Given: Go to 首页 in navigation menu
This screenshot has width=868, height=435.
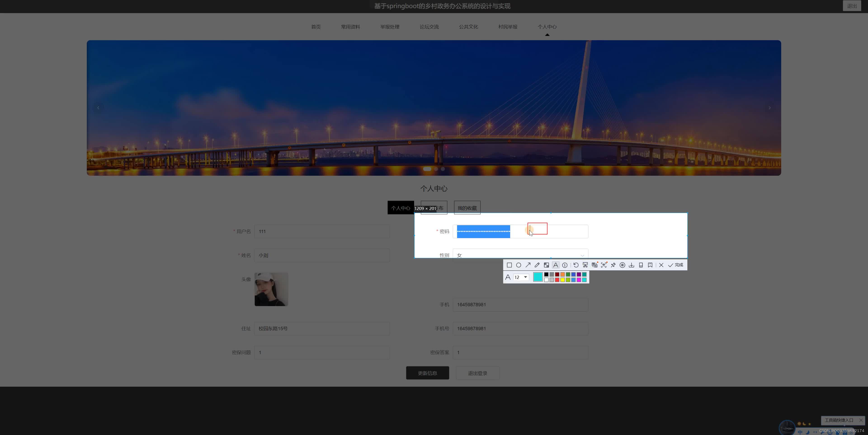Looking at the screenshot, I should point(316,27).
